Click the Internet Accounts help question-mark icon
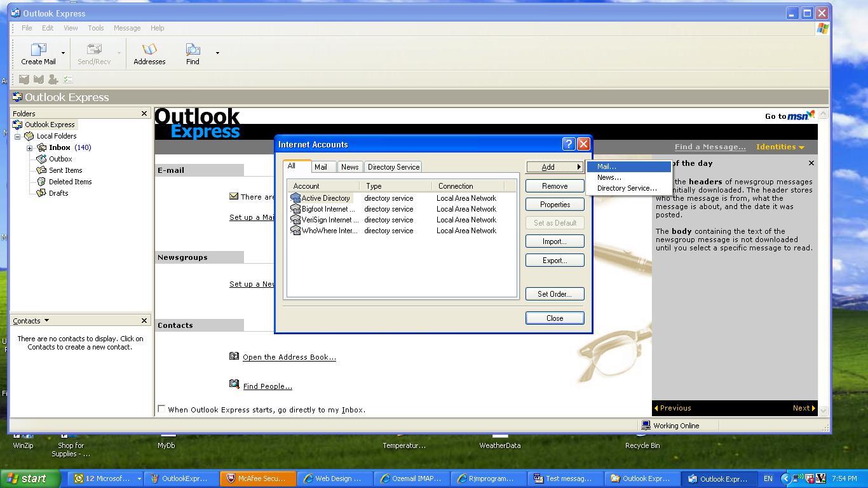868x488 pixels. tap(569, 144)
